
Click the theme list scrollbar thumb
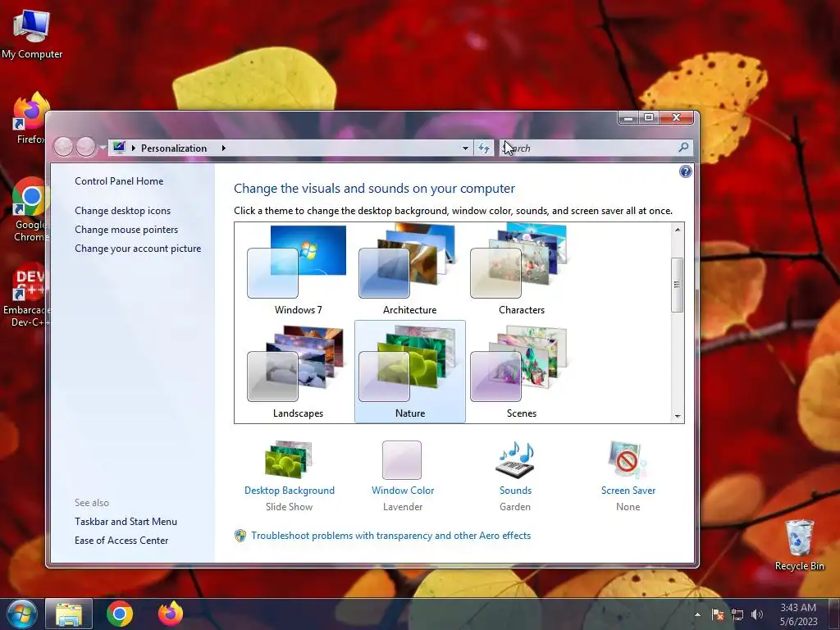(x=677, y=285)
